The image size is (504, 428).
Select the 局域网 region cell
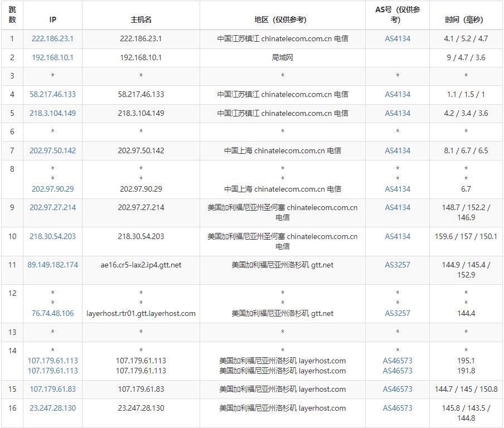[x=282, y=58]
